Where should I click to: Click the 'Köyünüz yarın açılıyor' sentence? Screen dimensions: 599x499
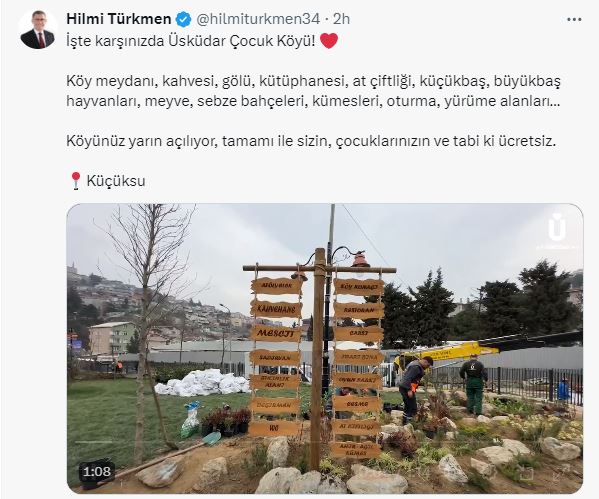310,141
